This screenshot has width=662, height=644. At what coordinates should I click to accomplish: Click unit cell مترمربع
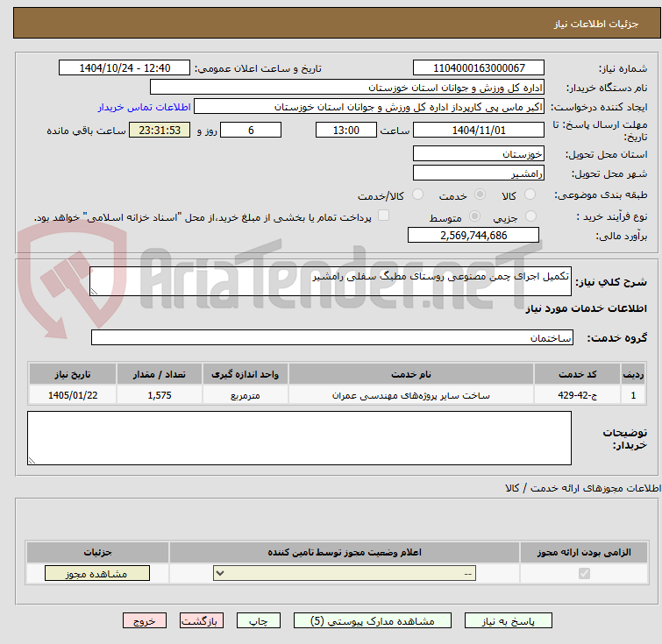(x=246, y=395)
